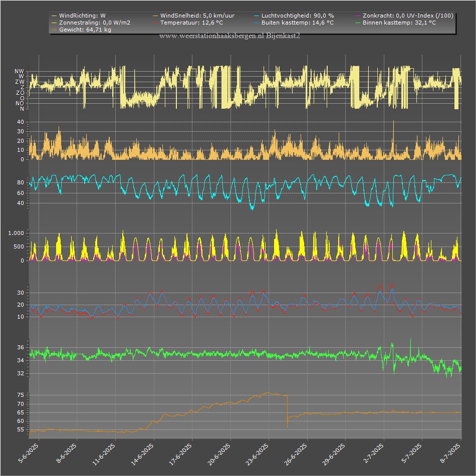Click the Temperatuur: 12,6 °C legend entry
The width and height of the screenshot is (476, 476).
coord(188,23)
